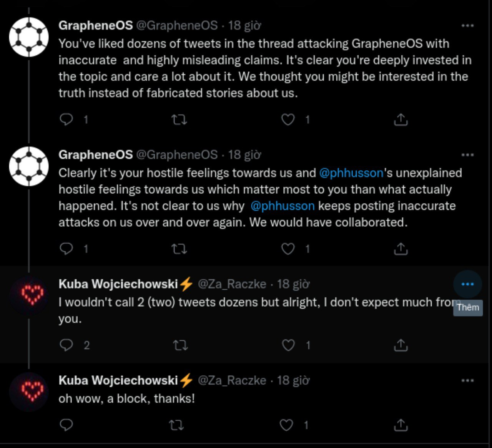Reply to first GrapheneOS tweet about liked tweets
Viewport: 492px width, 448px height.
click(x=66, y=119)
